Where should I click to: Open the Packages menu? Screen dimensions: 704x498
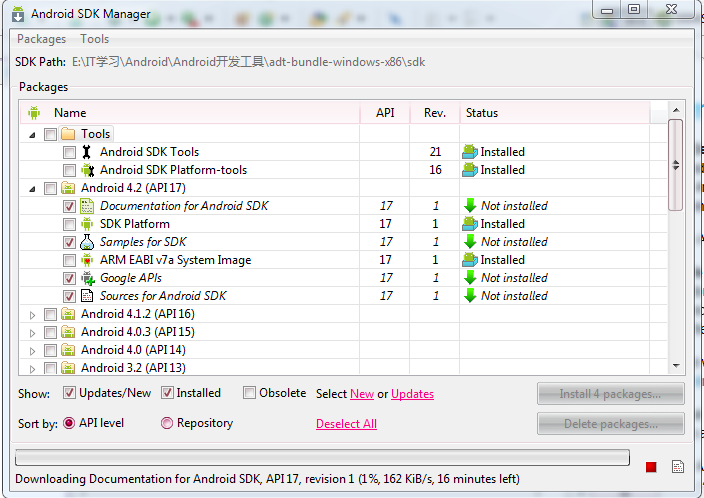click(x=41, y=39)
